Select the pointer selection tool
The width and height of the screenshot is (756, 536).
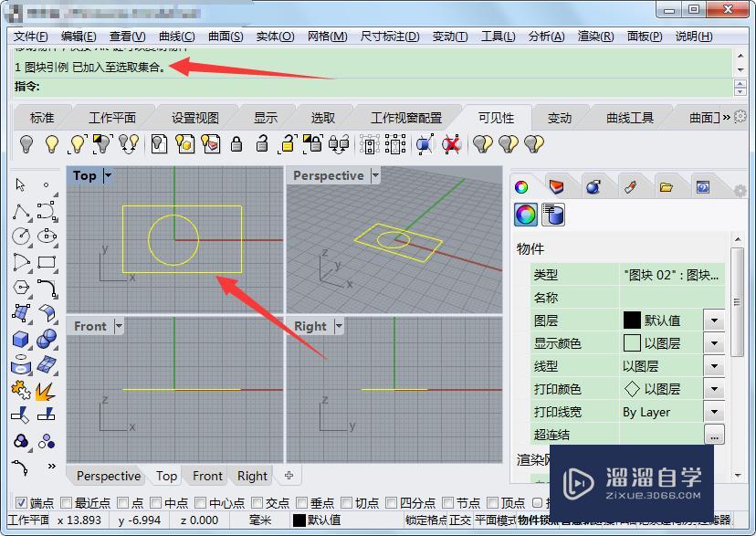click(x=20, y=184)
